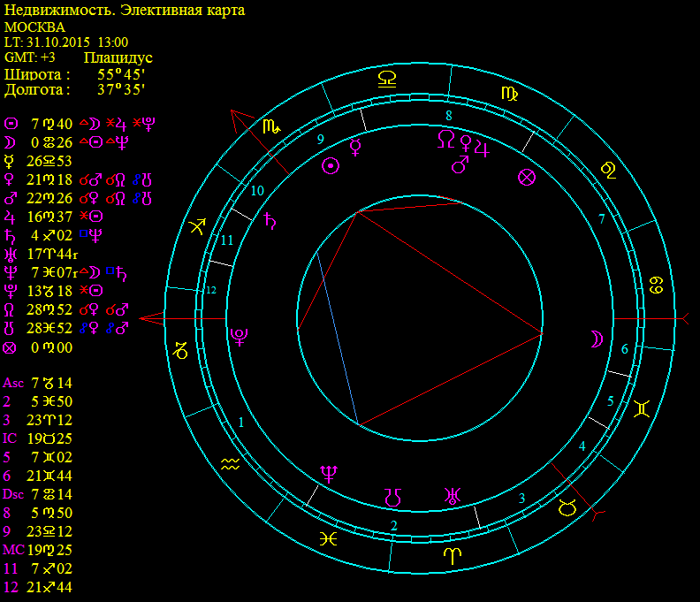Click the Mars glyph in the chart wheel

(460, 164)
